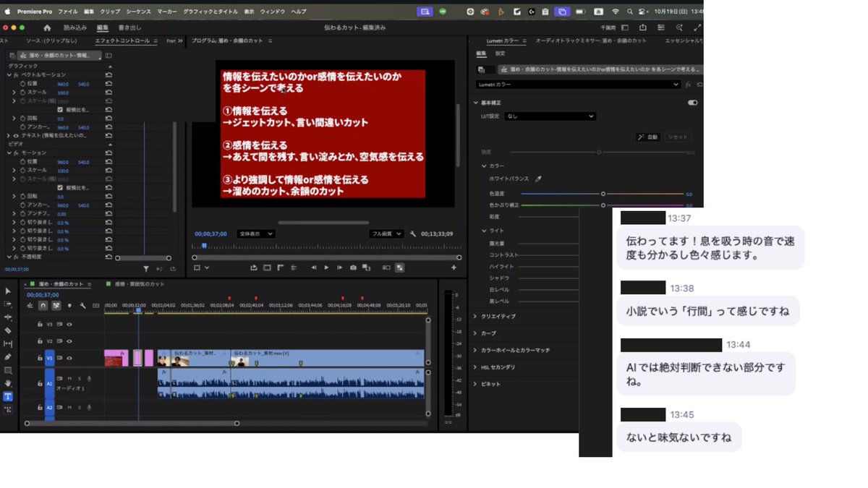Mute the A1 track with M button
Image resolution: width=868 pixels, height=488 pixels.
(x=69, y=378)
